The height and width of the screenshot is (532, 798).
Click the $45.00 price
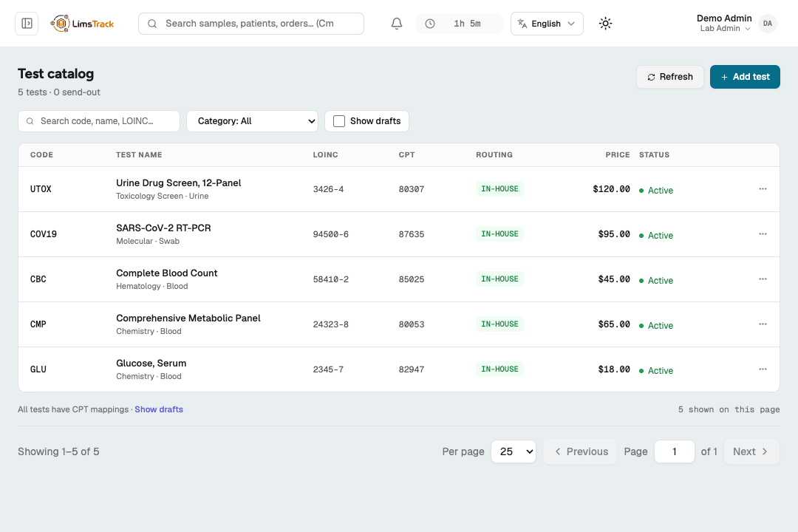614,279
